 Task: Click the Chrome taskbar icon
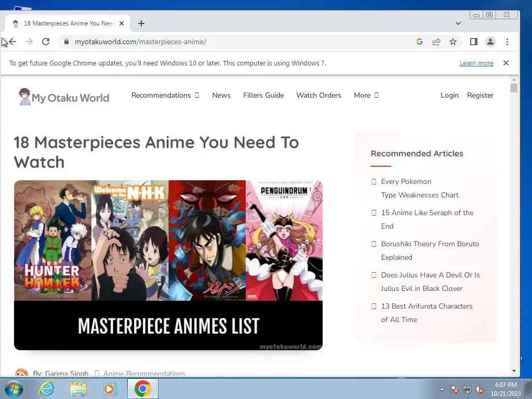pos(142,389)
